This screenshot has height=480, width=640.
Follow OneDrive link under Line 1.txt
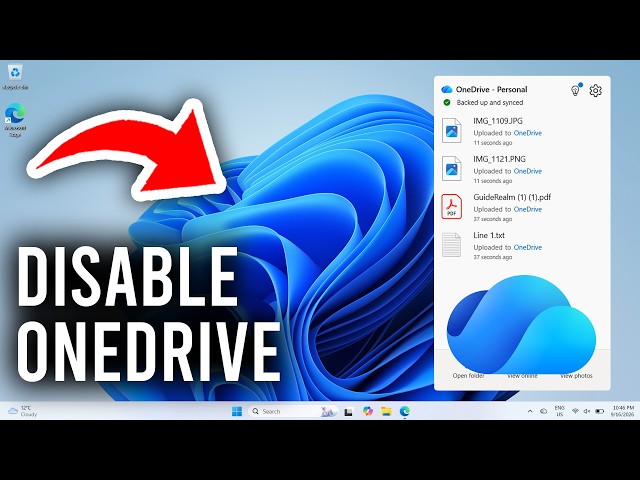pos(528,247)
